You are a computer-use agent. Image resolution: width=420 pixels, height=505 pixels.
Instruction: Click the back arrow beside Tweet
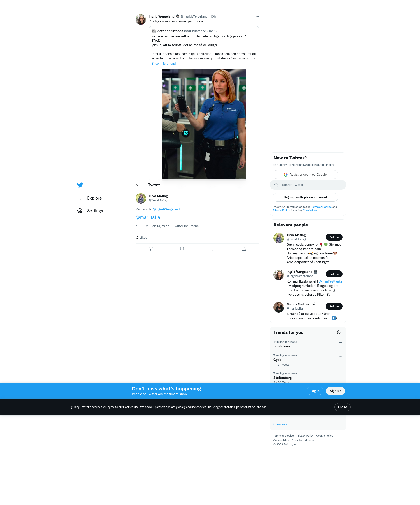138,185
